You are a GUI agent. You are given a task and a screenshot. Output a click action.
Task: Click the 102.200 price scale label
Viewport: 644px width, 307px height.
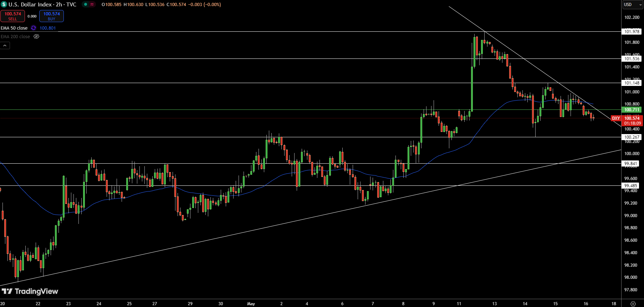(x=632, y=17)
